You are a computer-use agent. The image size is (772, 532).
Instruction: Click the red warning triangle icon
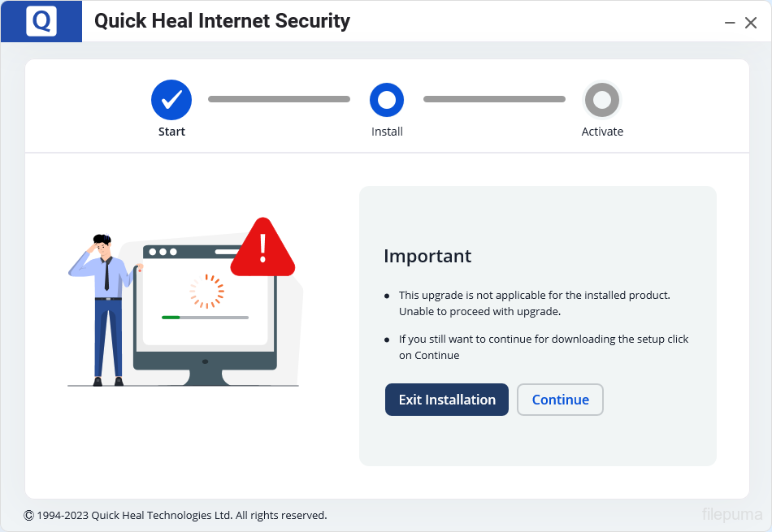262,248
